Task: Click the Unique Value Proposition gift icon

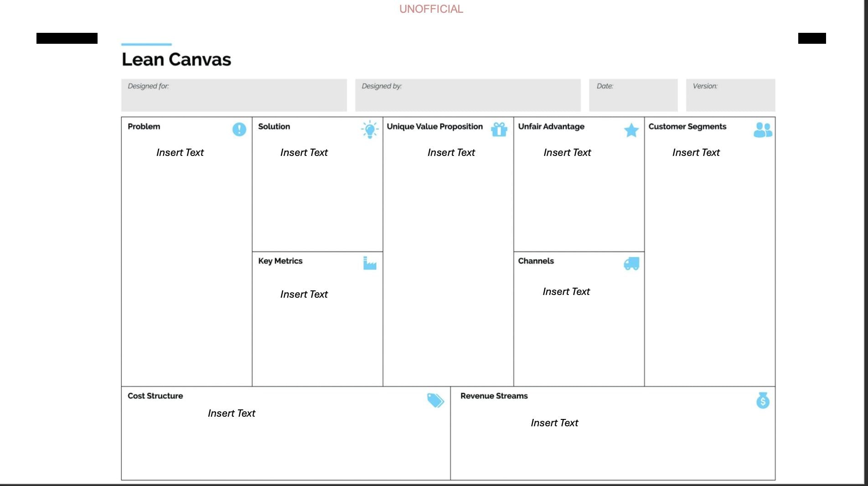Action: click(x=499, y=129)
